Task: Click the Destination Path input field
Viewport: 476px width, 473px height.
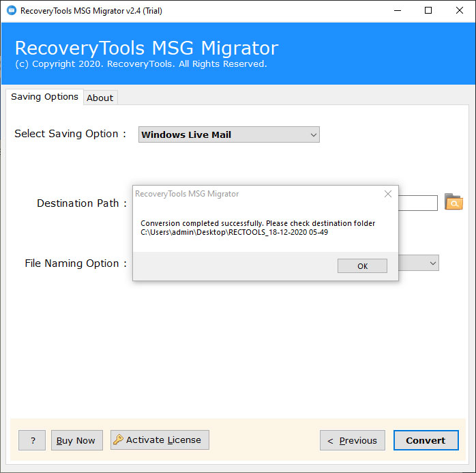Action: pos(418,203)
